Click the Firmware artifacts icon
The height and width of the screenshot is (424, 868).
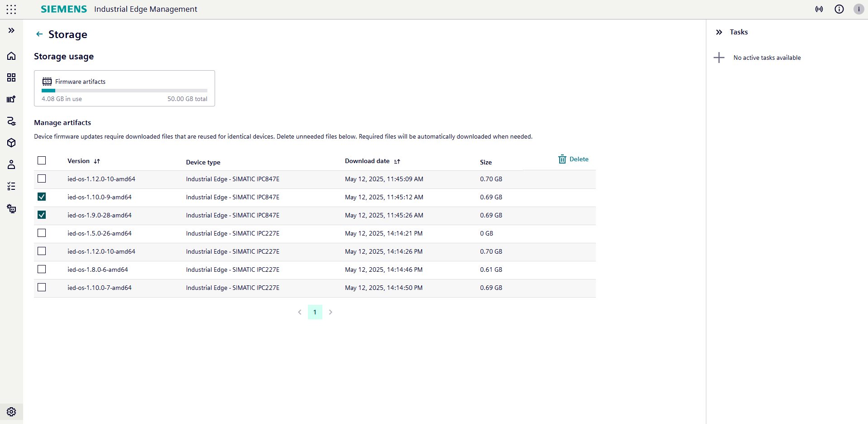47,82
